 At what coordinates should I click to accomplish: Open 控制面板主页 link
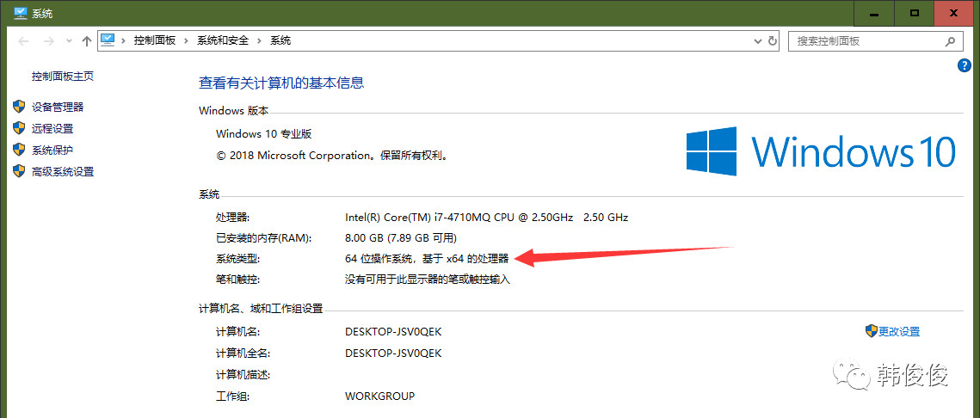point(63,77)
